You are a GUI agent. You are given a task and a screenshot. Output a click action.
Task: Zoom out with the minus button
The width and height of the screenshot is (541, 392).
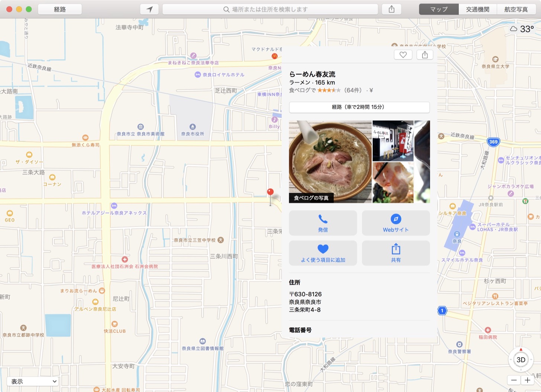tap(514, 380)
